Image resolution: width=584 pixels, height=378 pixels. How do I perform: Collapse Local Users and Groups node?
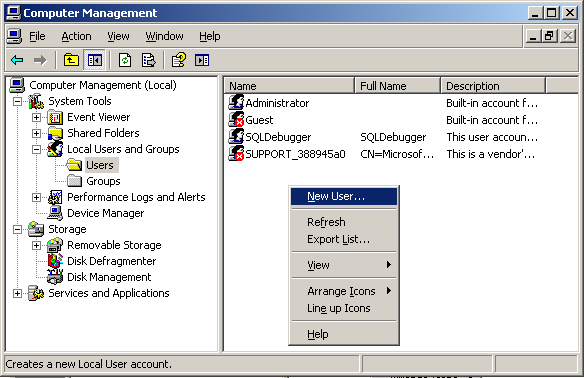click(36, 149)
